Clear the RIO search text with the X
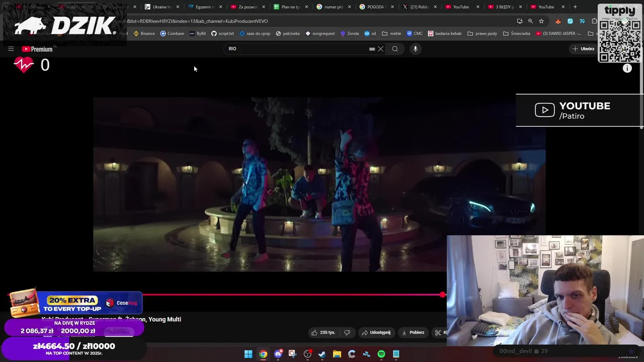The image size is (644, 362). tap(380, 49)
